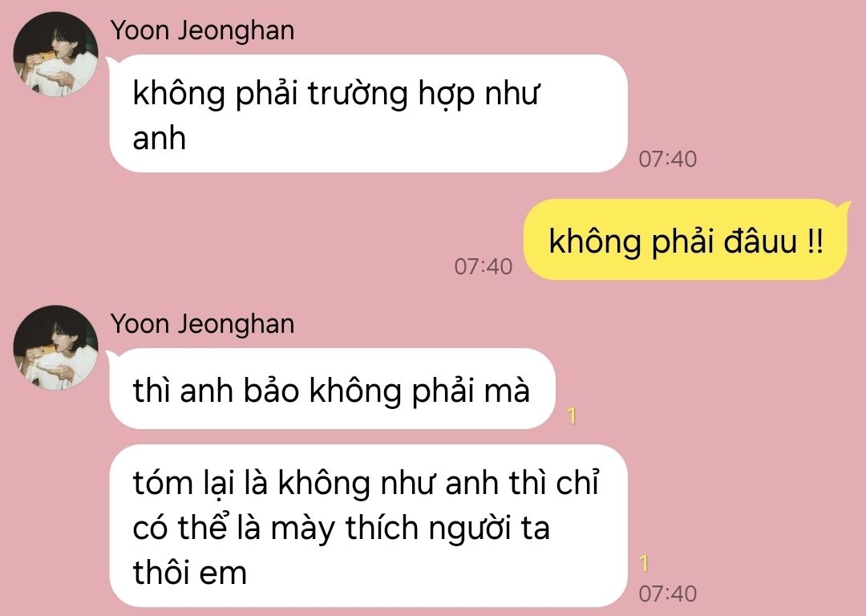The height and width of the screenshot is (616, 866).
Task: Select the 'không phải trường hợp như anh' bubble
Action: click(368, 114)
